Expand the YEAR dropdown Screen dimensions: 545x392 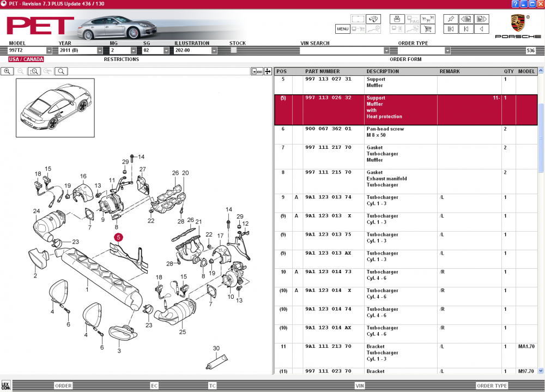point(100,50)
